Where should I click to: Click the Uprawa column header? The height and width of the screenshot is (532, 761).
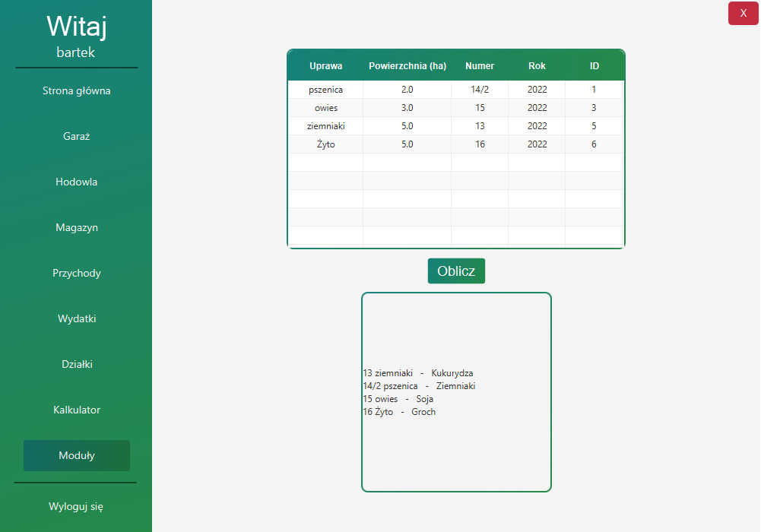pyautogui.click(x=325, y=66)
